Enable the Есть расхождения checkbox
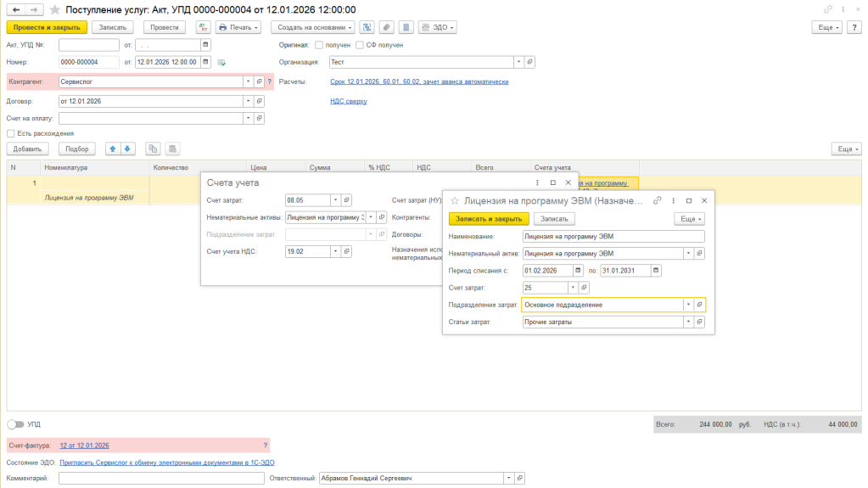The width and height of the screenshot is (868, 488). point(10,133)
